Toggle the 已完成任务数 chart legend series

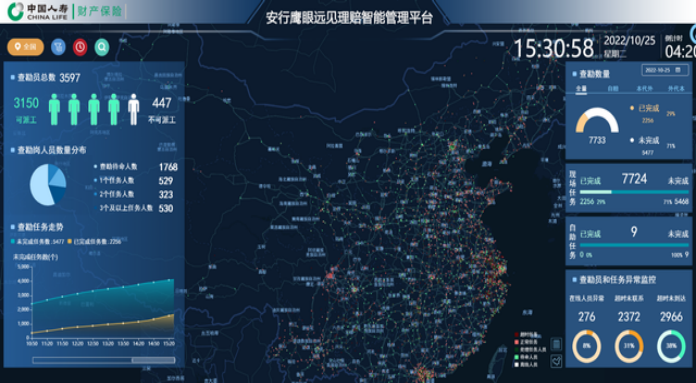(x=95, y=241)
